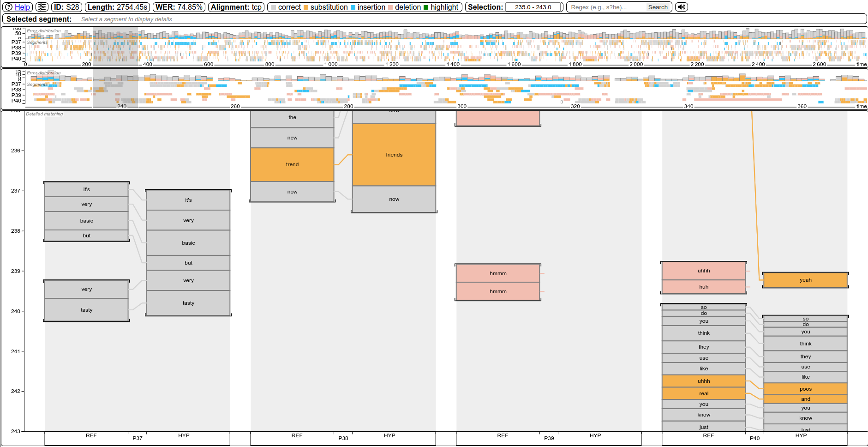Select 'think' in P40 reference column
The width and height of the screenshot is (868, 447).
tap(704, 333)
